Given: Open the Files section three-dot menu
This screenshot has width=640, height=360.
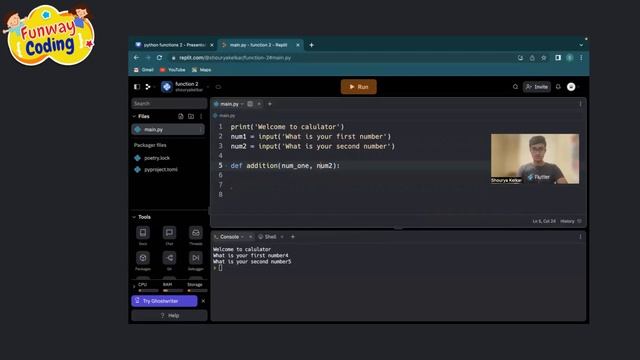Looking at the screenshot, I should 201,116.
